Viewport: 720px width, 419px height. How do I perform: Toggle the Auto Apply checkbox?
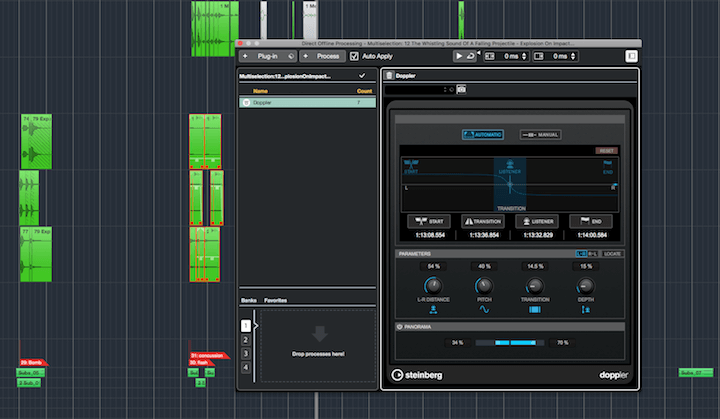(354, 56)
